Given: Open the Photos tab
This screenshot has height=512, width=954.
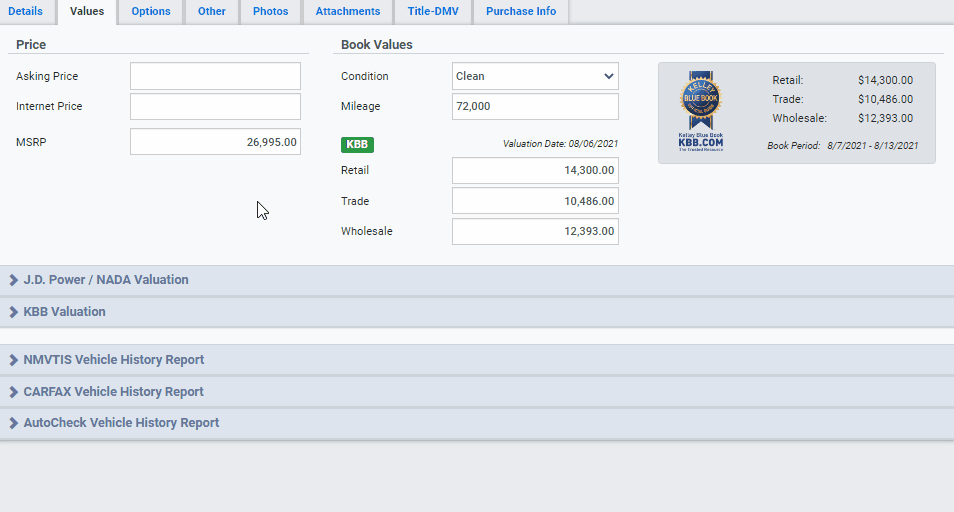Looking at the screenshot, I should (270, 12).
